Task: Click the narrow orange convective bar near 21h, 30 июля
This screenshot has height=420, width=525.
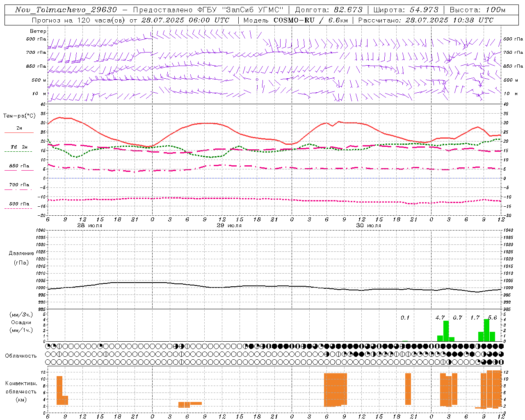Action: pos(408,389)
